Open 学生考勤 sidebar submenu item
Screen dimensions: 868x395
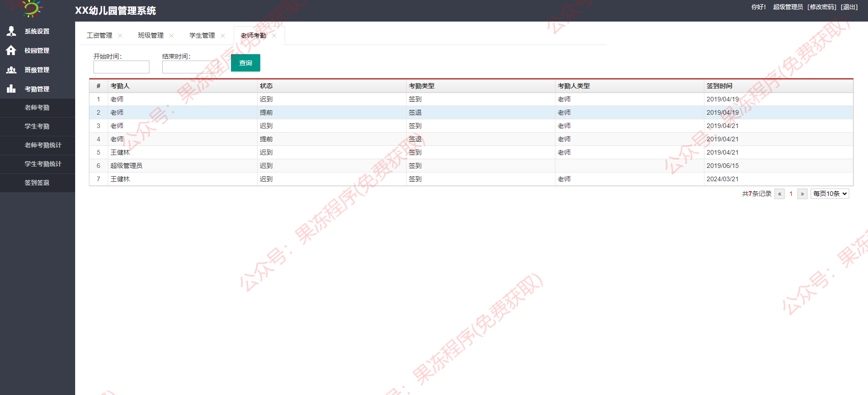tap(37, 127)
